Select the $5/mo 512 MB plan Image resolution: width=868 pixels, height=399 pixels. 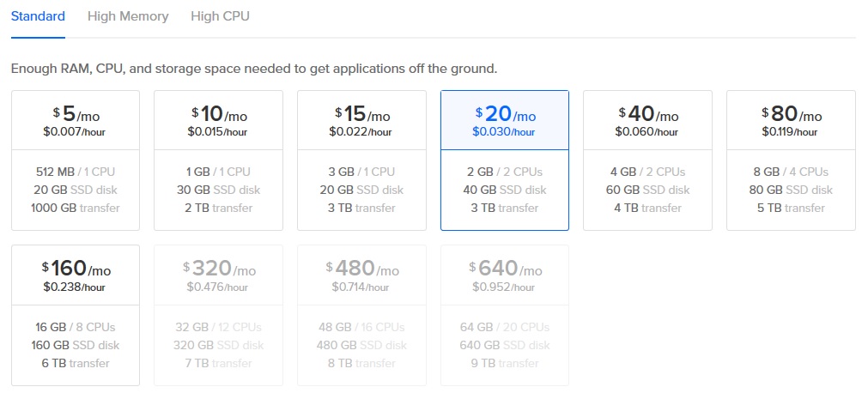click(x=76, y=160)
